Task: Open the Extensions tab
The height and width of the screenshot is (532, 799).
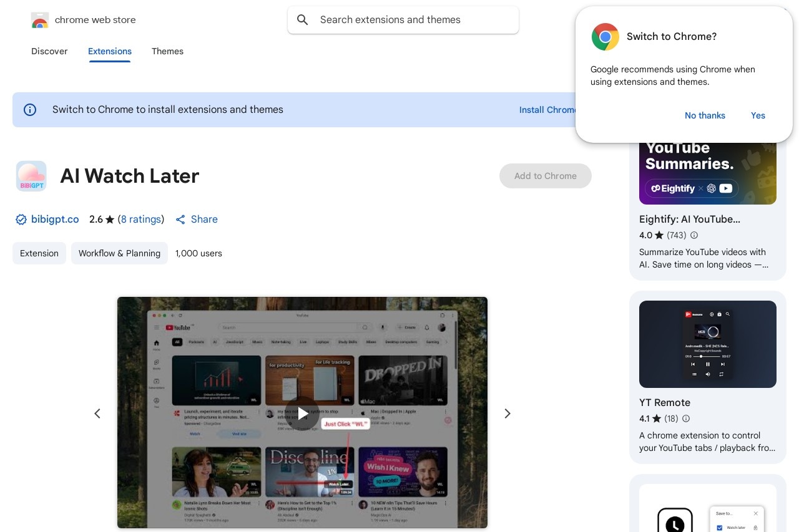Action: coord(110,51)
